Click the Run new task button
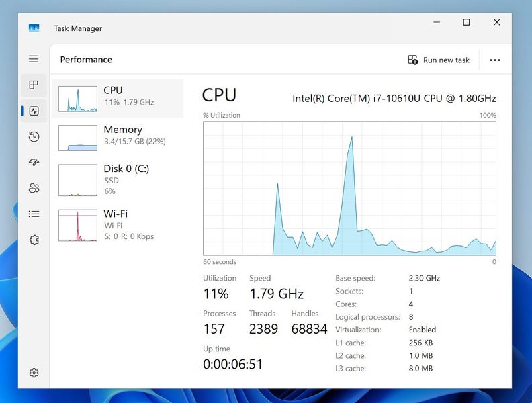The height and width of the screenshot is (403, 532). pos(439,60)
